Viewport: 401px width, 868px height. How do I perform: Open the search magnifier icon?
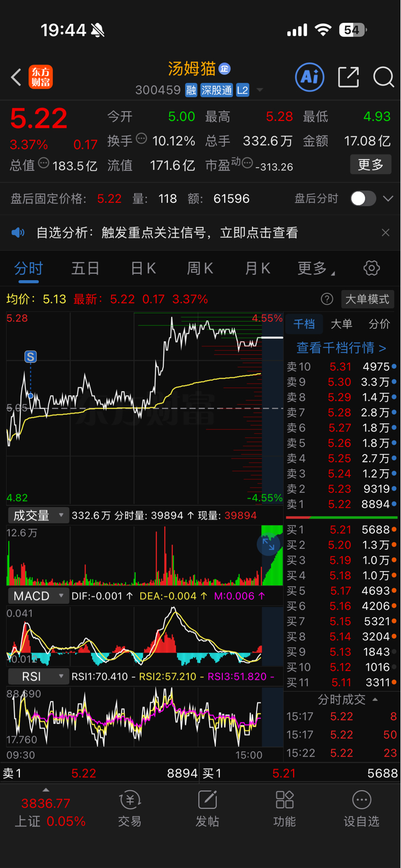(x=383, y=77)
